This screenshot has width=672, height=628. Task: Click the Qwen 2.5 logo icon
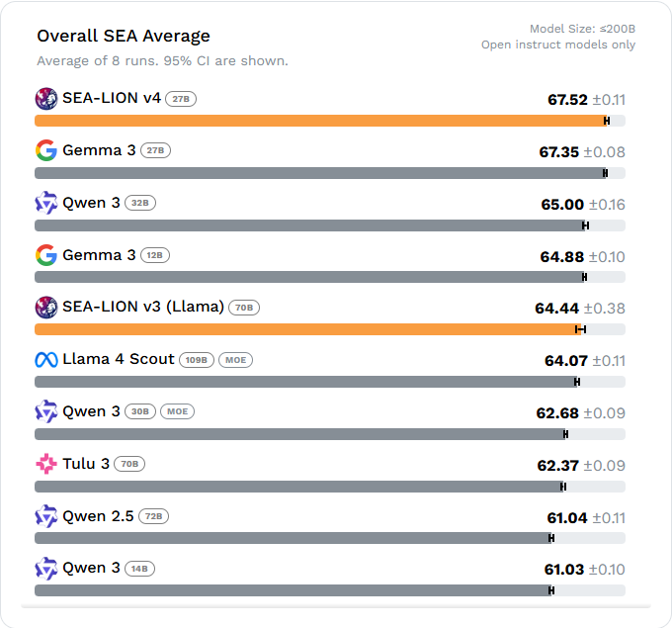pos(46,515)
